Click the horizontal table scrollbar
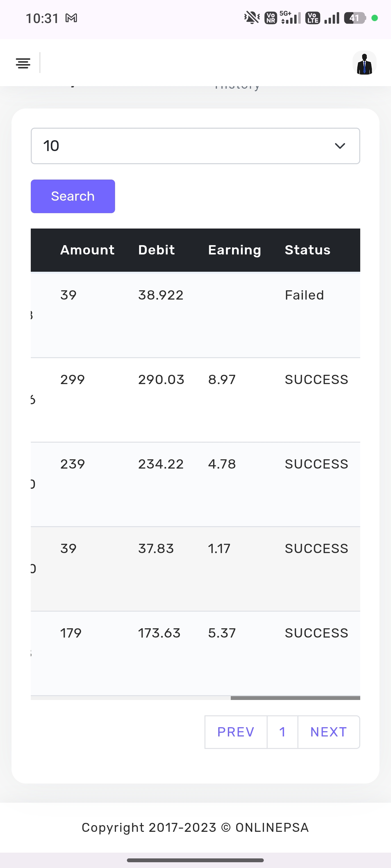Viewport: 391px width, 868px height. point(295,698)
